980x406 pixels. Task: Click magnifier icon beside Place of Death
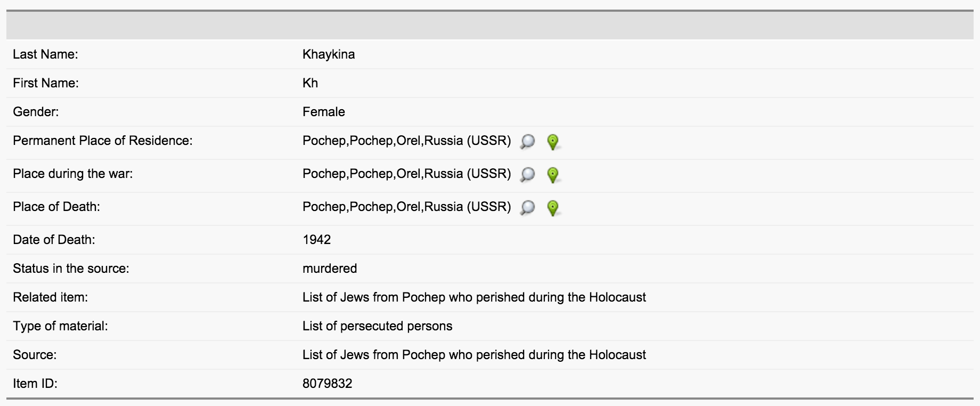pos(527,208)
